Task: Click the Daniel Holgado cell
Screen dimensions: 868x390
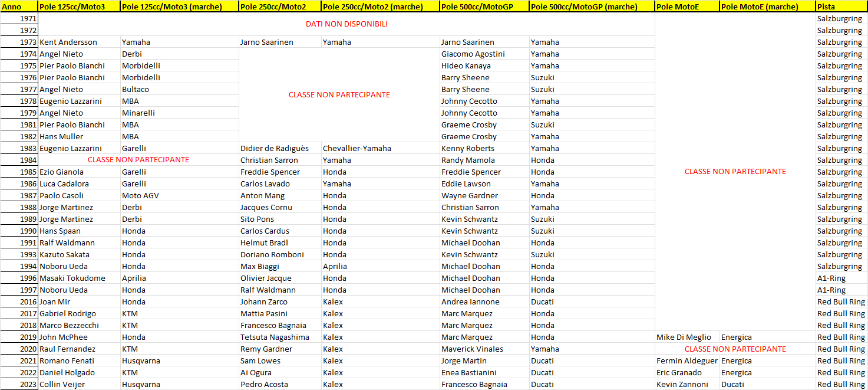Action: [79, 372]
